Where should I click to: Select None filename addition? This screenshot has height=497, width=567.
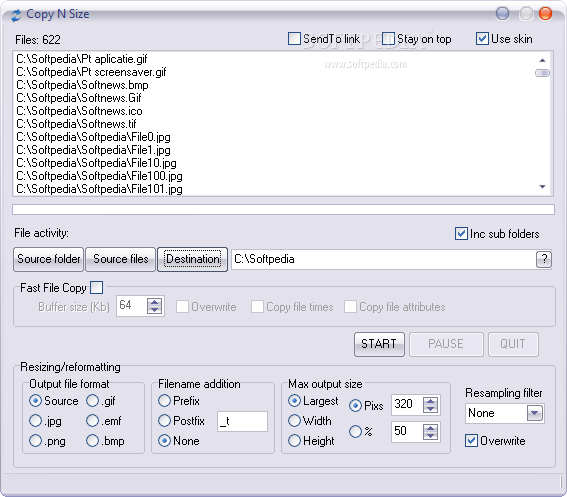(x=165, y=441)
